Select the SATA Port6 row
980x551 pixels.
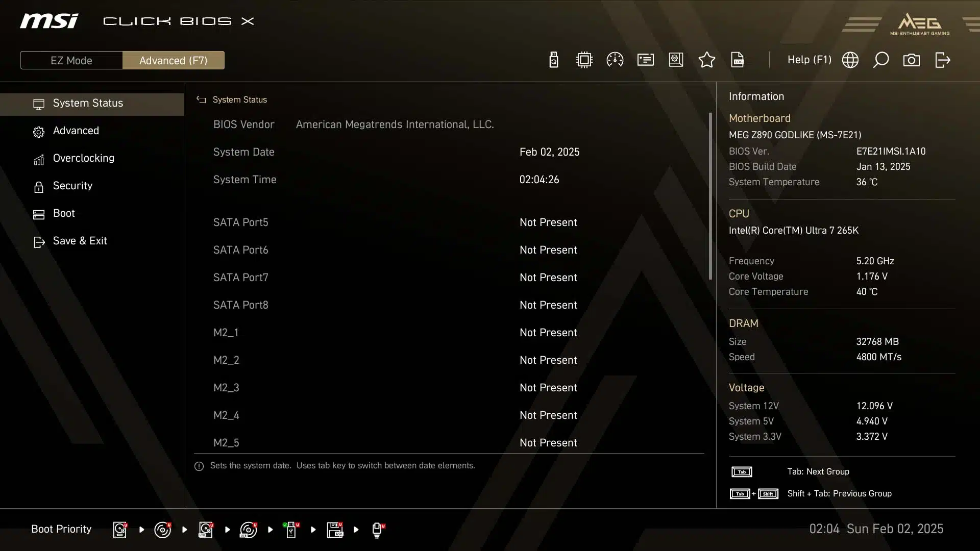[449, 250]
